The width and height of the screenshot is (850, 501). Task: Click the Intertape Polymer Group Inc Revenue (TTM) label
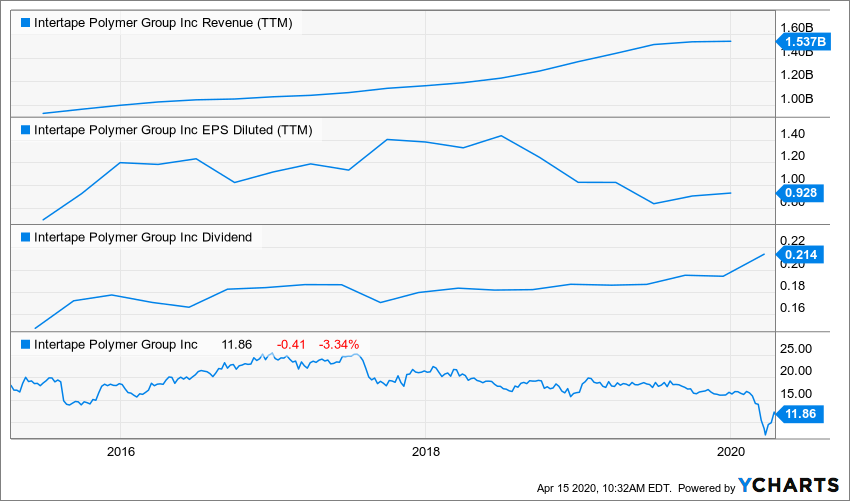163,23
